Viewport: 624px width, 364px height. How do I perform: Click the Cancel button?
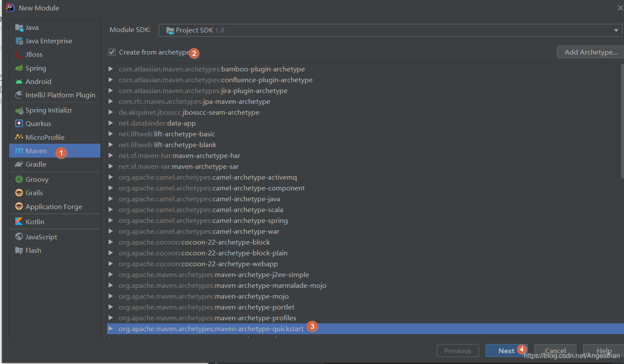pos(555,351)
